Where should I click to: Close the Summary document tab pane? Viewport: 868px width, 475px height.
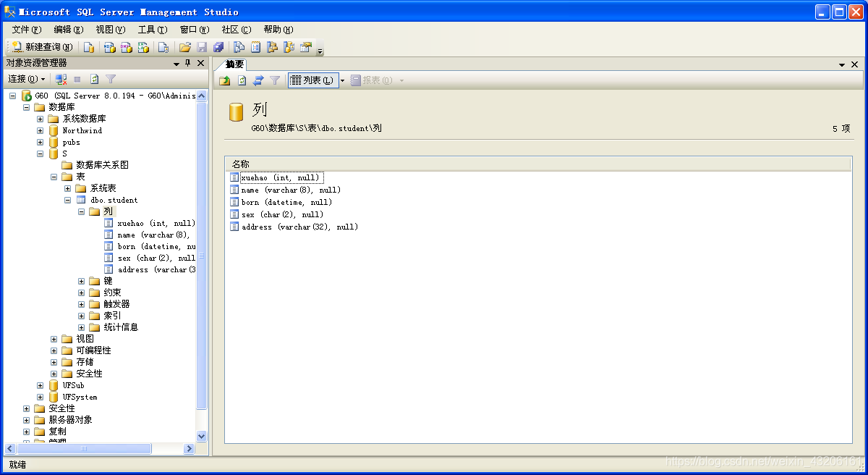854,64
